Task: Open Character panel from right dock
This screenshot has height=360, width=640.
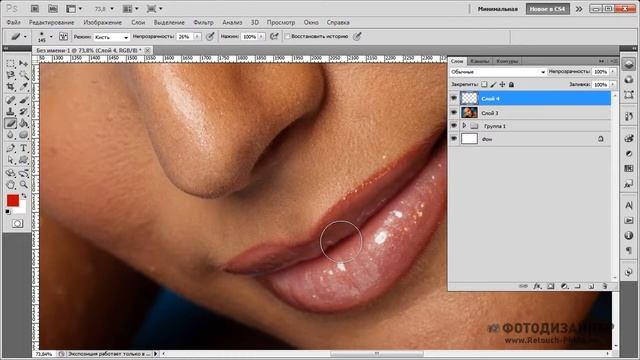Action: (629, 205)
